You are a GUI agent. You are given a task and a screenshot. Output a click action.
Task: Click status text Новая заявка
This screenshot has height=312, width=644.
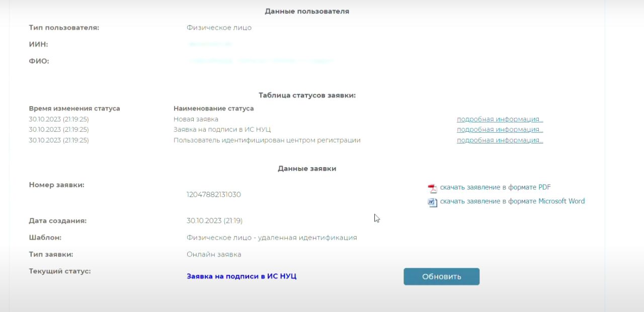pos(196,119)
